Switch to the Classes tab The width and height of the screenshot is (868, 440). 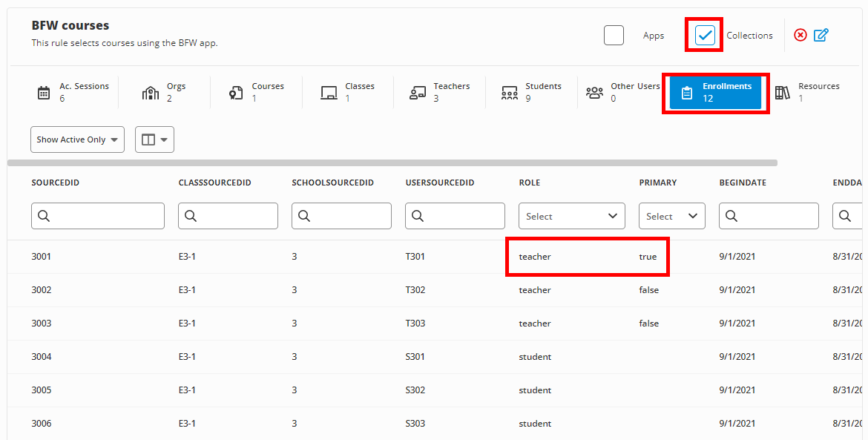348,91
